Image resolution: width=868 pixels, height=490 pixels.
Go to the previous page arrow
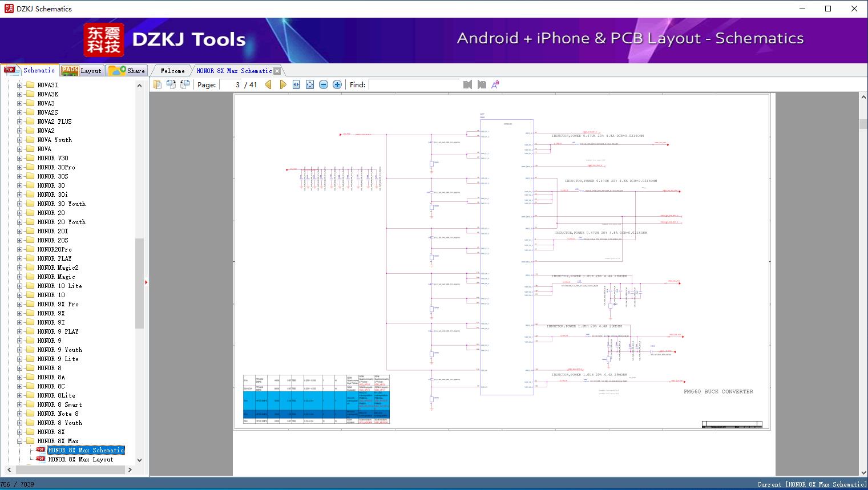[x=268, y=84]
